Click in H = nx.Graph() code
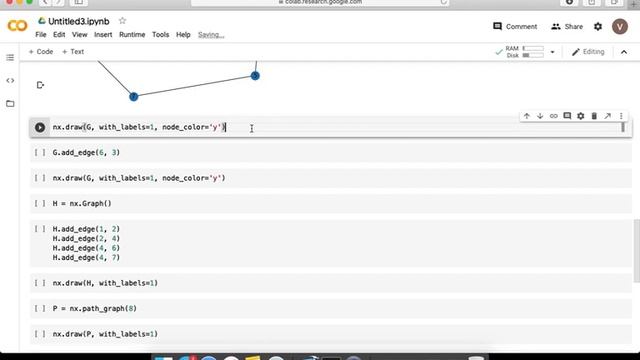This screenshot has height=360, width=640. coord(82,203)
